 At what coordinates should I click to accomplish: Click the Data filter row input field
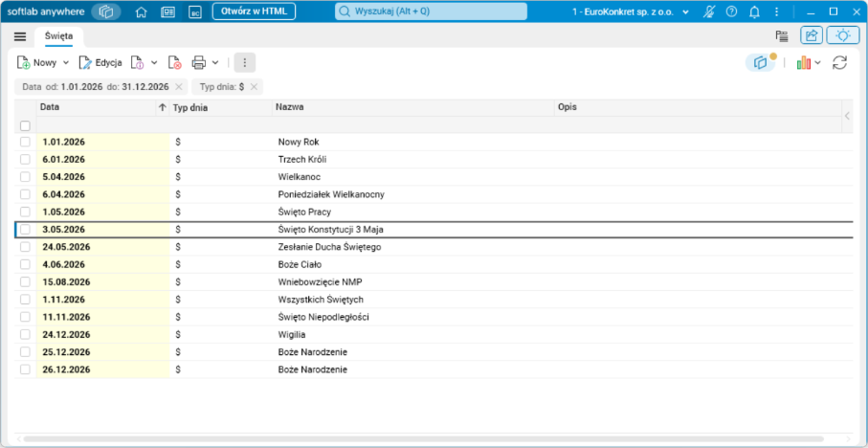pos(102,125)
